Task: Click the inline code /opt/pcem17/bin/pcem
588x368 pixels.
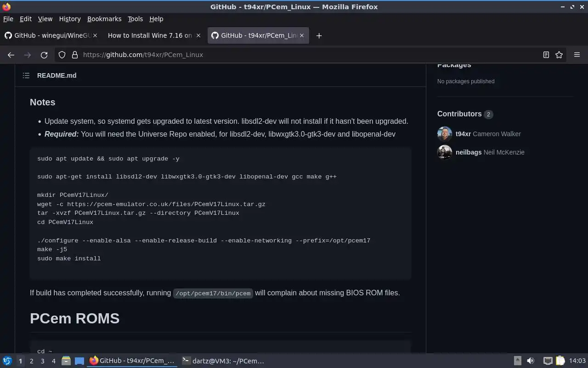Action: tap(213, 293)
